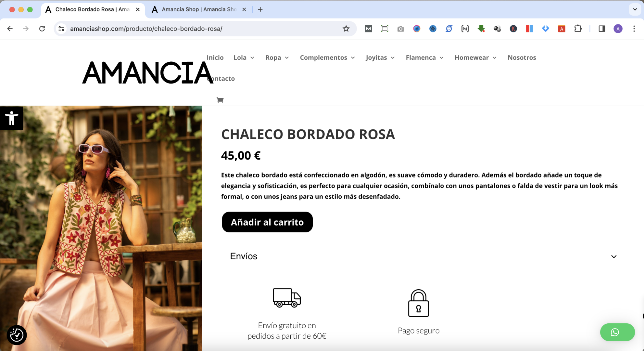644x351 pixels.
Task: Open the browser Extensions puzzle icon
Action: (x=578, y=29)
